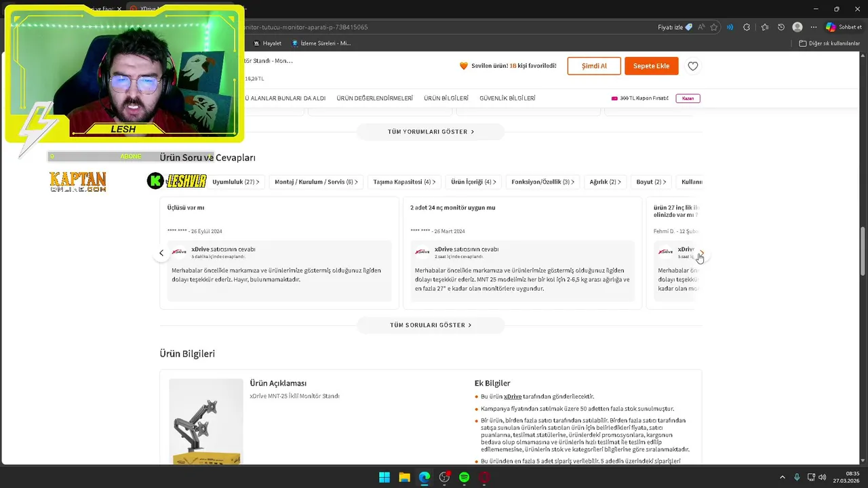Filter questions by Boyut (2)
The width and height of the screenshot is (868, 488).
[x=651, y=182]
